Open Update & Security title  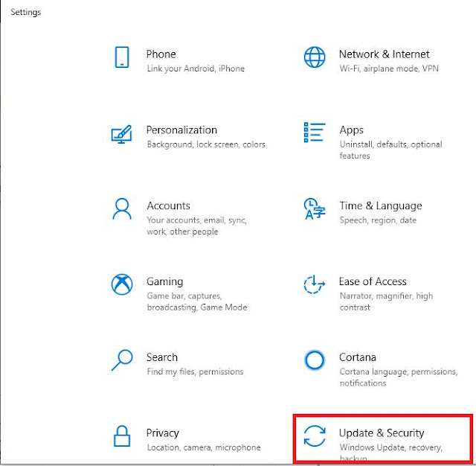pyautogui.click(x=382, y=433)
